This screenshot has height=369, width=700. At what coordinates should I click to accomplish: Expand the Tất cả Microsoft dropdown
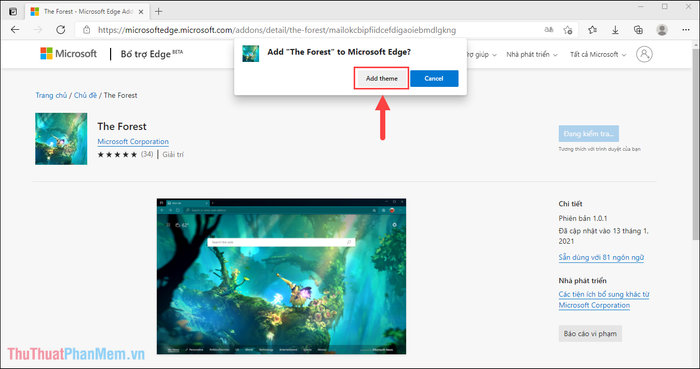(598, 54)
